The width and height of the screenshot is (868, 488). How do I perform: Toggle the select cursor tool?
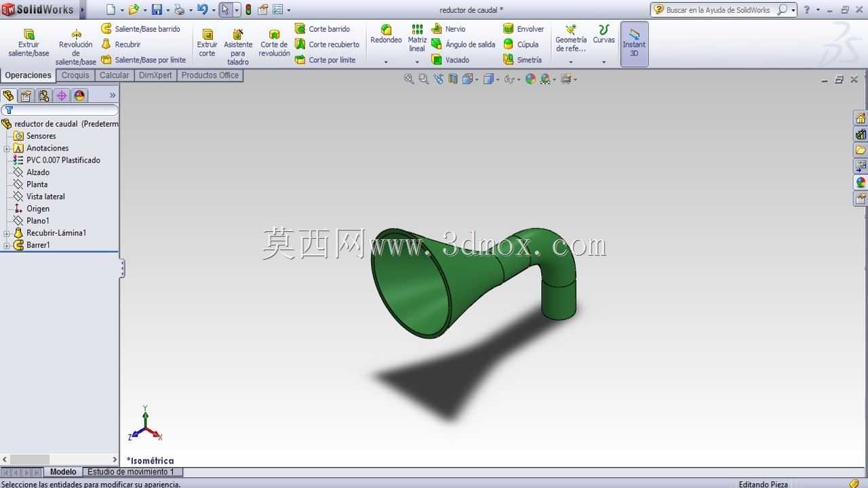pos(226,9)
